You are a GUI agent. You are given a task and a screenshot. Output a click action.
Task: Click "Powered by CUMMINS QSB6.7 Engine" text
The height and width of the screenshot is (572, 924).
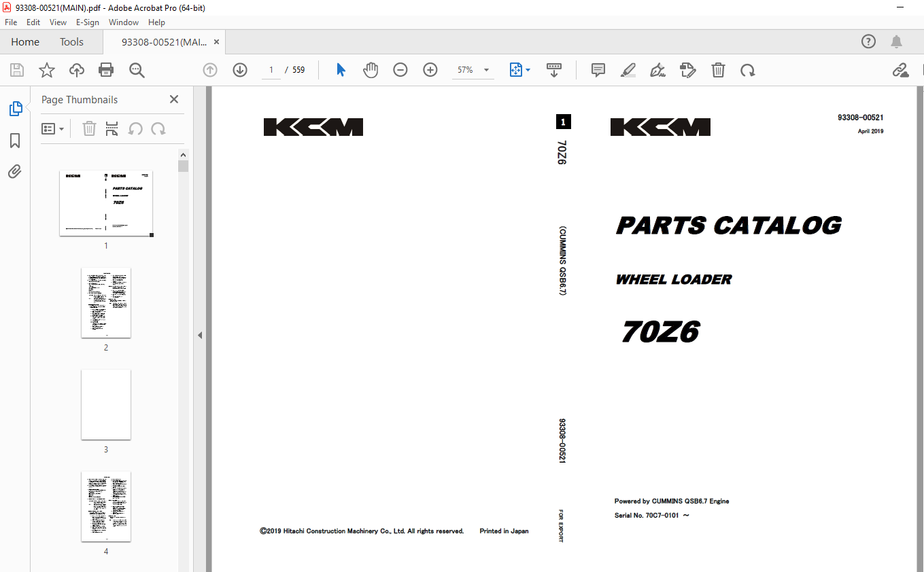(672, 501)
